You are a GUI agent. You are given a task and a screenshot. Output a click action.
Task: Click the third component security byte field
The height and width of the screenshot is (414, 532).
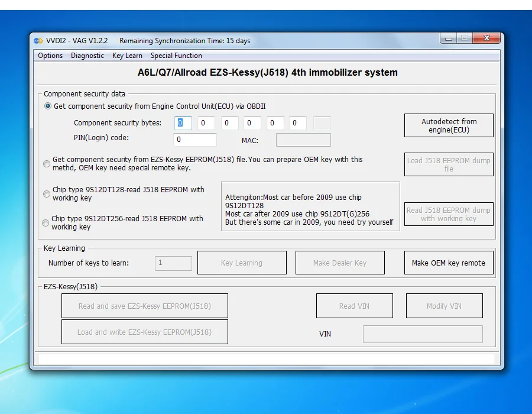[x=229, y=123]
